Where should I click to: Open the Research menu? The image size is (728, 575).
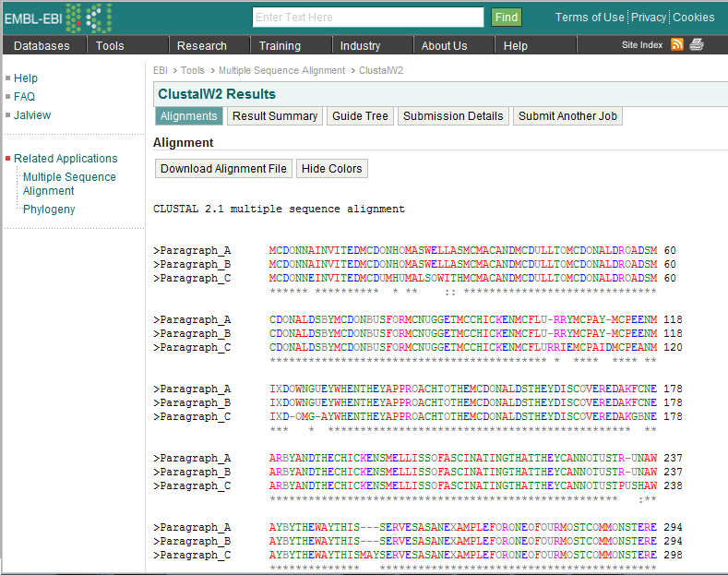pyautogui.click(x=201, y=45)
